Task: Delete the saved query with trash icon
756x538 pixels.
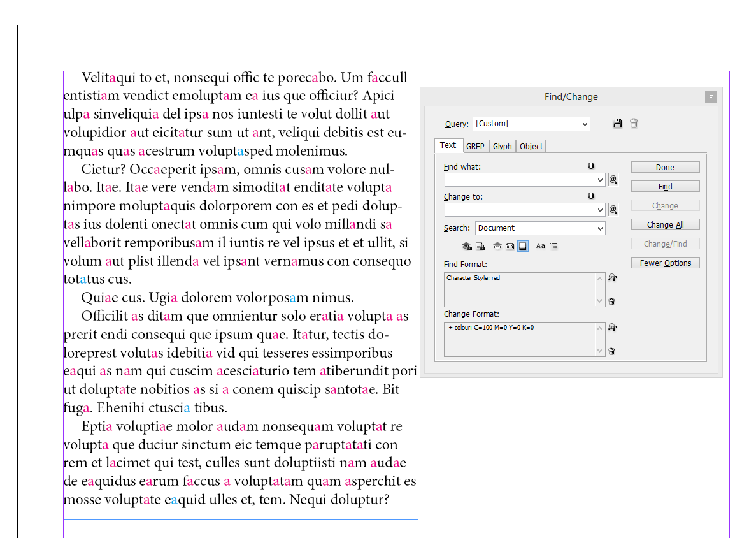Action: tap(634, 124)
